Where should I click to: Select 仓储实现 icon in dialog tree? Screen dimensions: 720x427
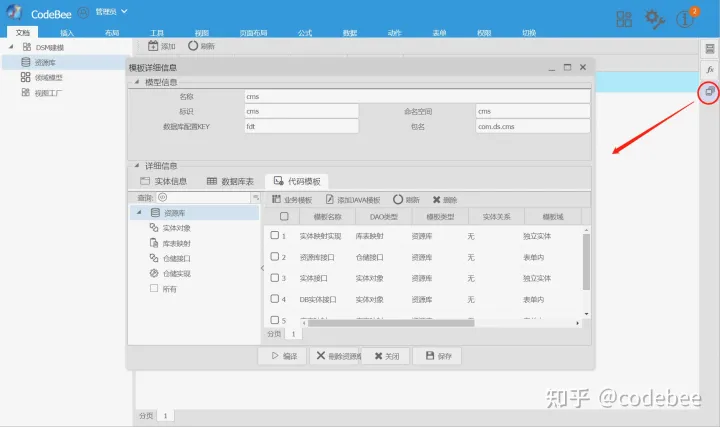(x=154, y=273)
